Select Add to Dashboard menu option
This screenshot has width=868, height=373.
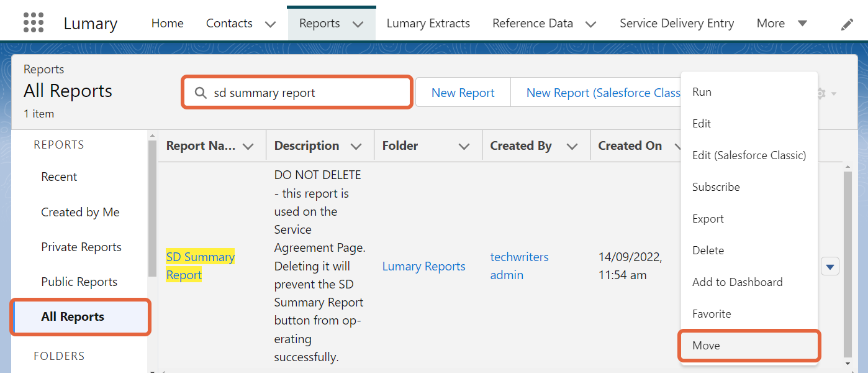748,282
